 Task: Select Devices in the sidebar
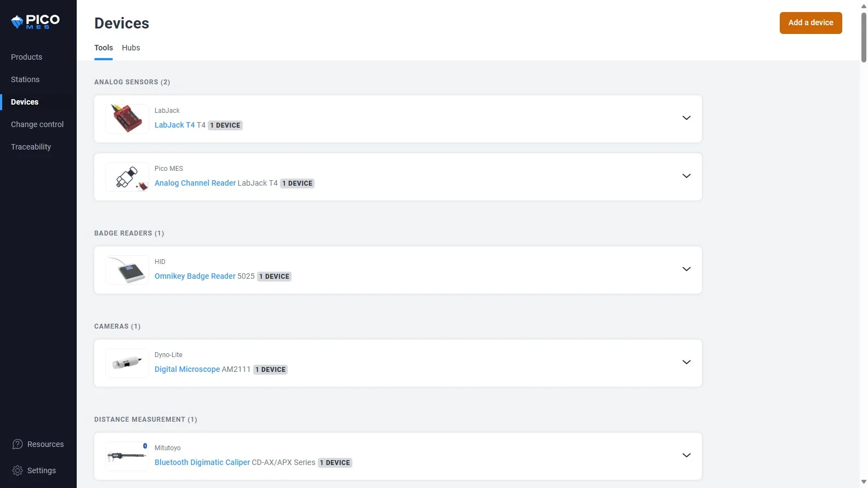25,102
